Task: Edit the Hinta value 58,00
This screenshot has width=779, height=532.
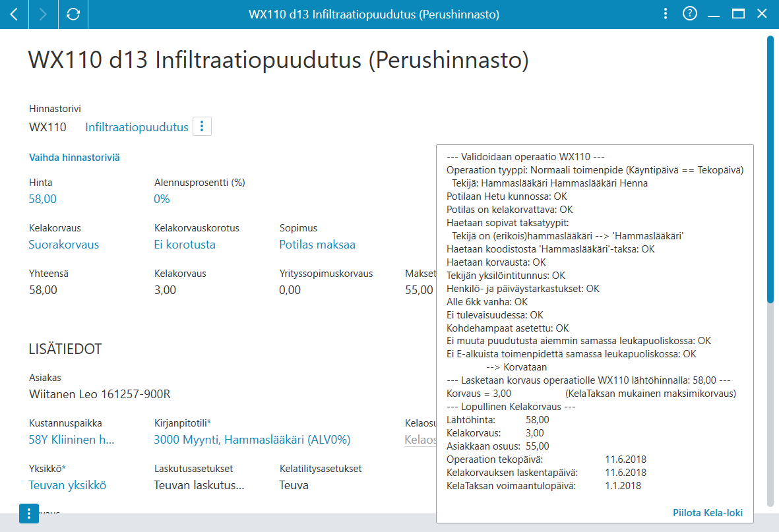Action: click(x=43, y=199)
